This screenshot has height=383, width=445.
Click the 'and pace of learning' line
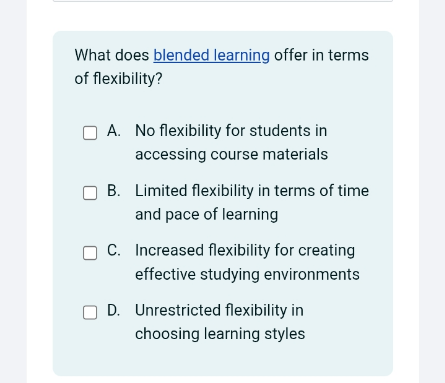[x=206, y=215]
